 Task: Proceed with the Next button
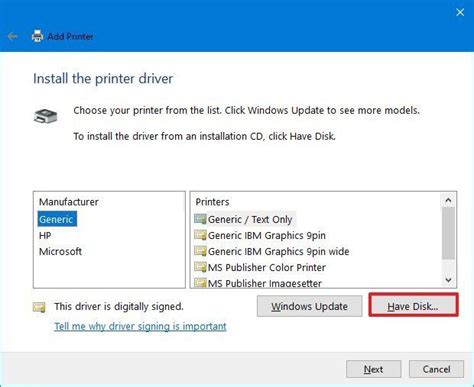373,369
